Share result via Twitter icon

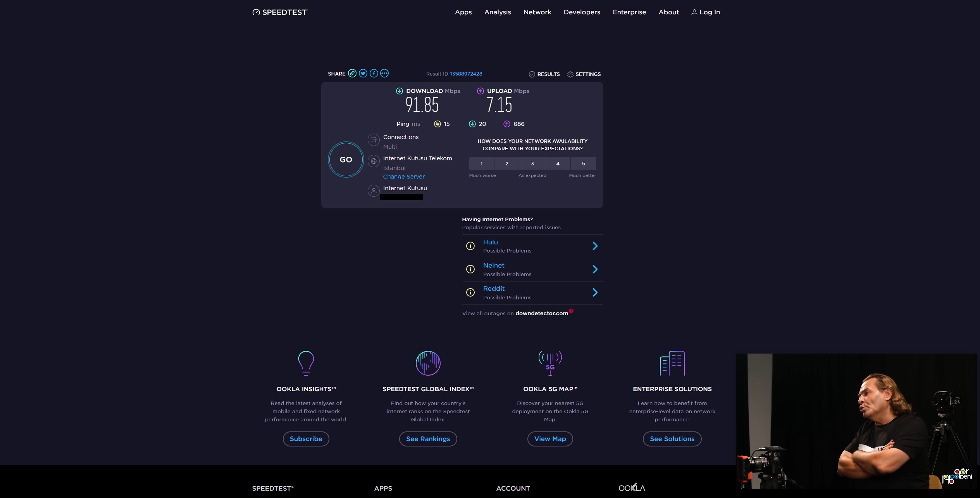tap(363, 73)
